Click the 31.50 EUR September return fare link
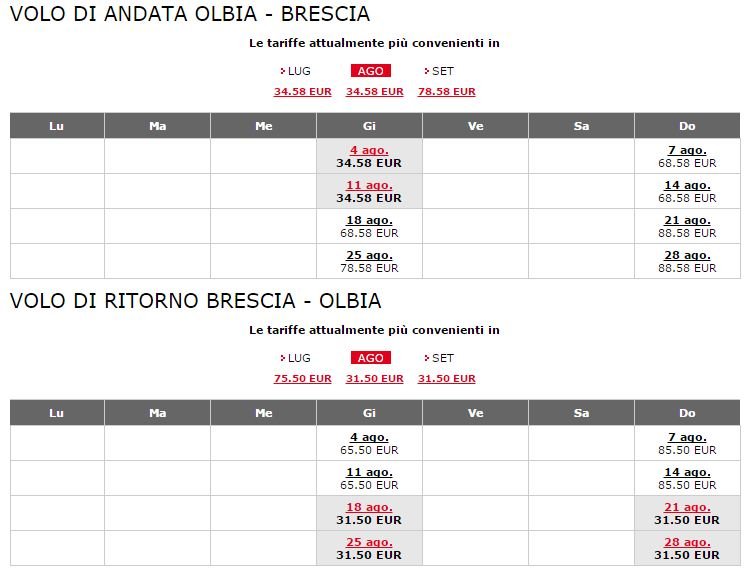The image size is (747, 571). 446,379
